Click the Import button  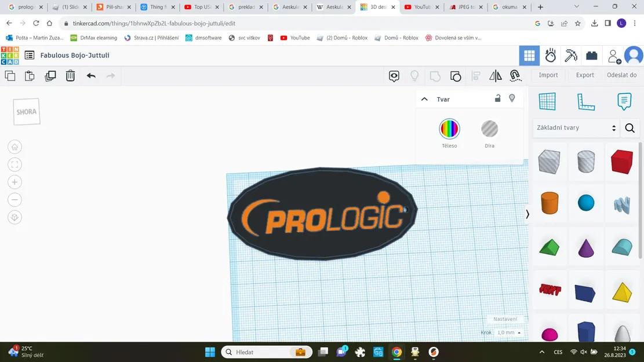[x=548, y=75]
